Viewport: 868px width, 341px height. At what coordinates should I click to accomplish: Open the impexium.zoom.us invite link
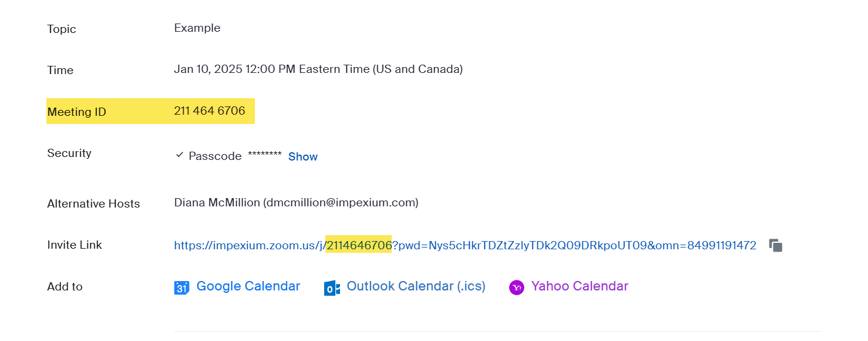click(465, 245)
